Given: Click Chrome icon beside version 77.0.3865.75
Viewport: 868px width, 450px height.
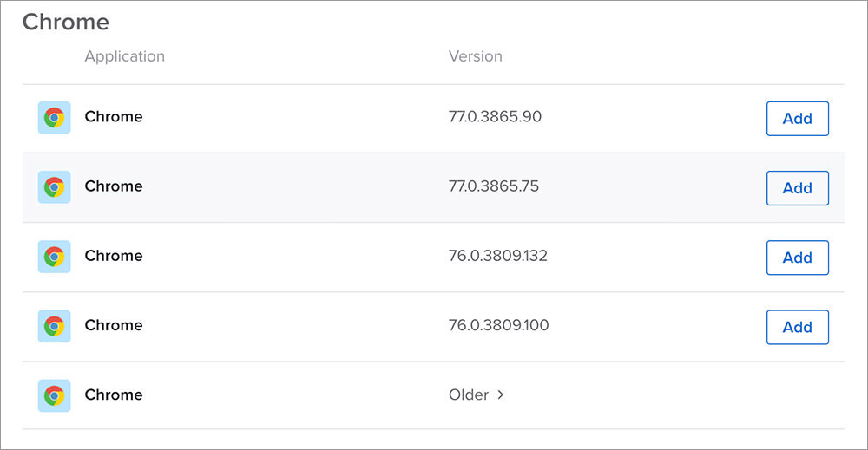Looking at the screenshot, I should 54,187.
